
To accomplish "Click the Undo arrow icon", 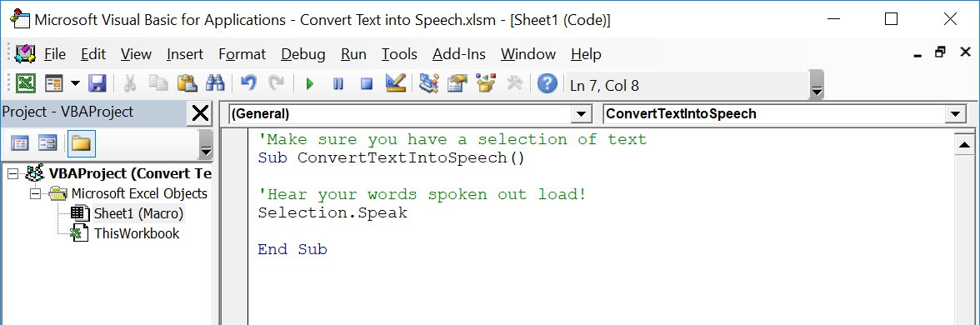I will (x=248, y=83).
